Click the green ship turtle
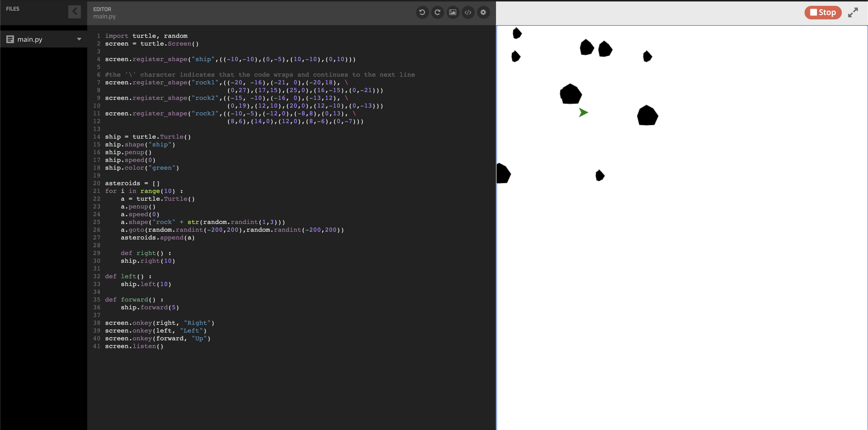Viewport: 868px width, 430px height. pos(583,113)
